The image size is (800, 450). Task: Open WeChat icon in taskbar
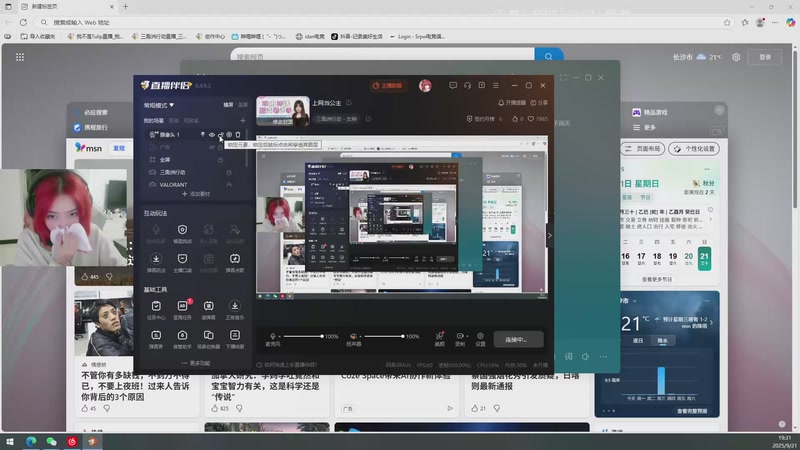click(x=51, y=441)
